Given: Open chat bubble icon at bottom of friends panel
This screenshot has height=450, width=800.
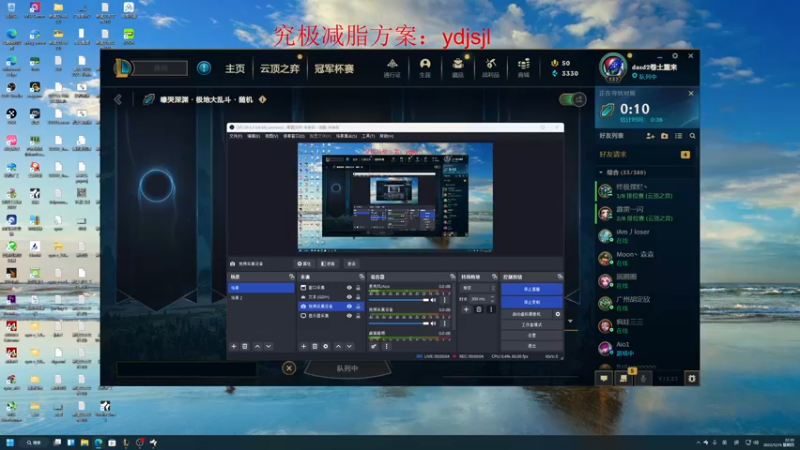Looking at the screenshot, I should tap(604, 379).
